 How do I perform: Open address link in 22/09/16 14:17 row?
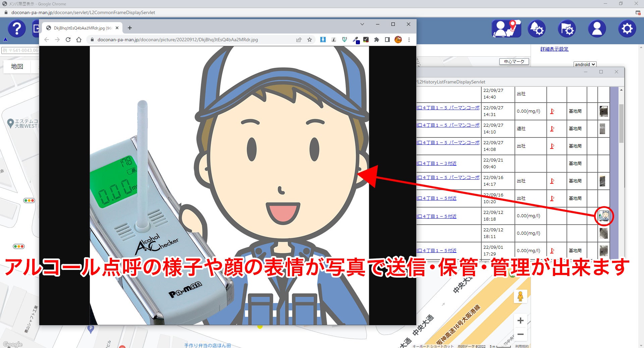point(448,177)
